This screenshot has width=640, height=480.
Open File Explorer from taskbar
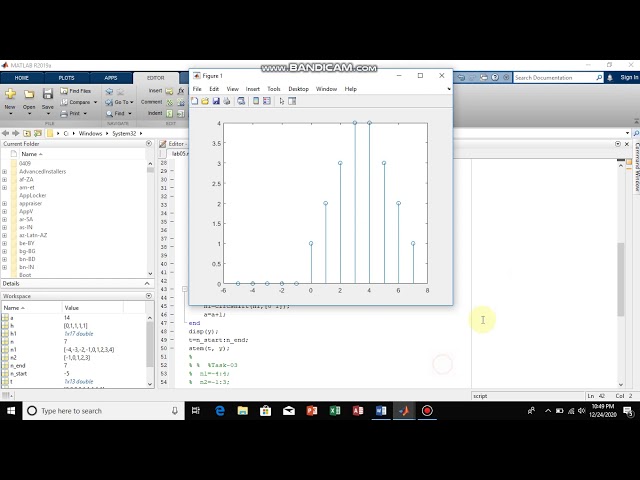pyautogui.click(x=243, y=411)
